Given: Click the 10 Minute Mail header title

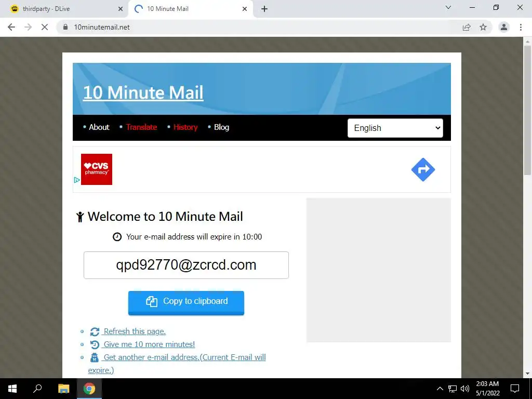Looking at the screenshot, I should pos(143,92).
